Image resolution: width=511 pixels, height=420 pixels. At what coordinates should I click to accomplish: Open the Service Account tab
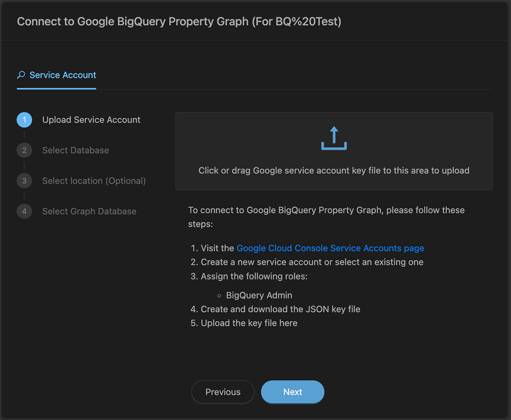tap(56, 75)
